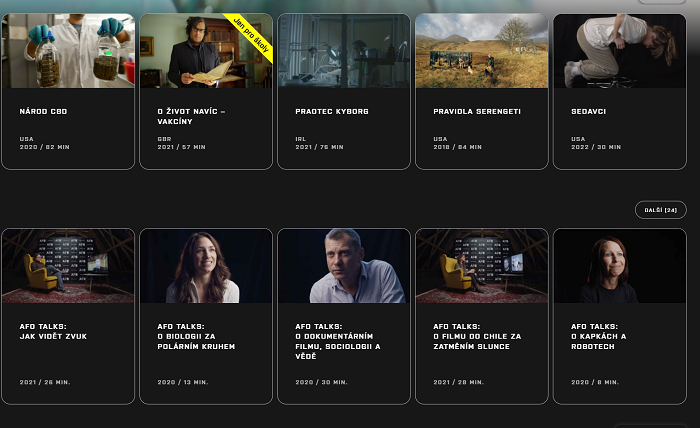Open the Sedavci title link

pyautogui.click(x=588, y=112)
